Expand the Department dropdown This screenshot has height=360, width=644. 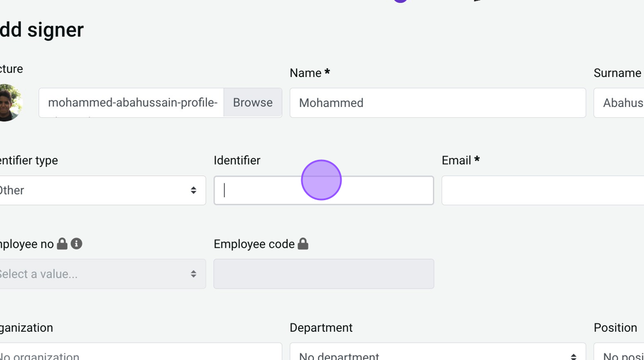[x=437, y=353]
